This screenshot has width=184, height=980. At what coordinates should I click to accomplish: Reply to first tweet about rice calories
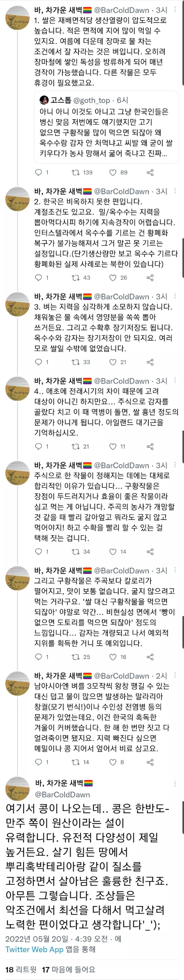click(x=39, y=172)
